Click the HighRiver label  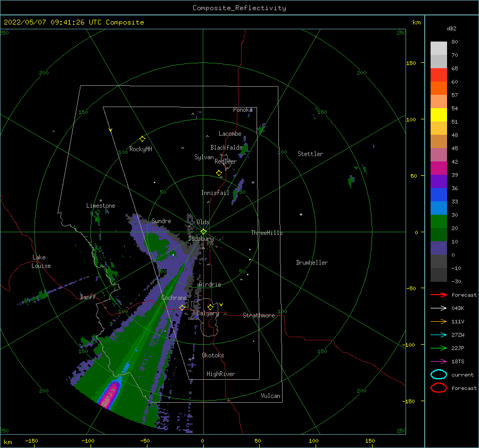click(221, 374)
